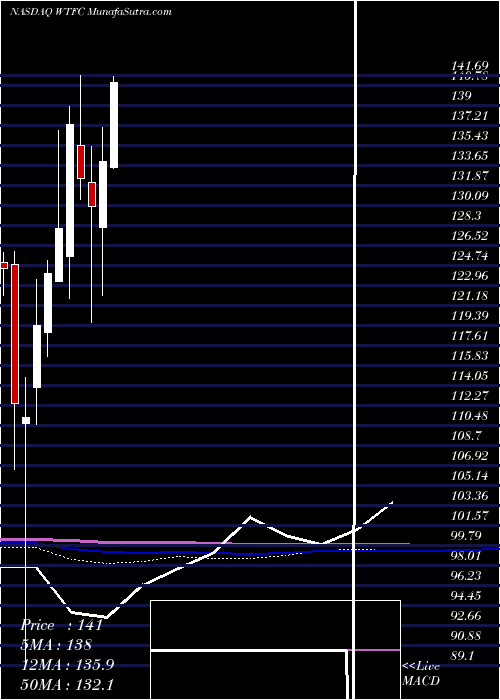Click the 110.48 price axis label
This screenshot has height=700, width=500.
[470, 416]
